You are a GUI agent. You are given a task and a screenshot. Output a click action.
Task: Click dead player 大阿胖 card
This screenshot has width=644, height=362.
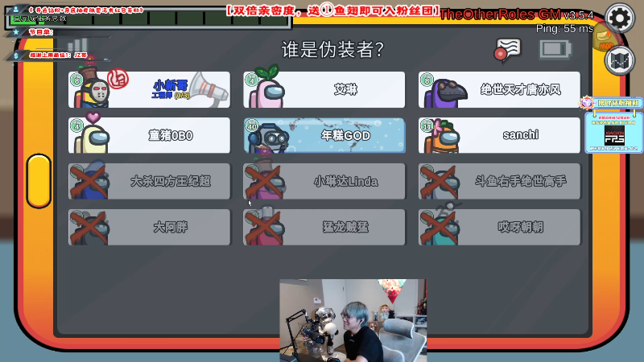point(149,228)
